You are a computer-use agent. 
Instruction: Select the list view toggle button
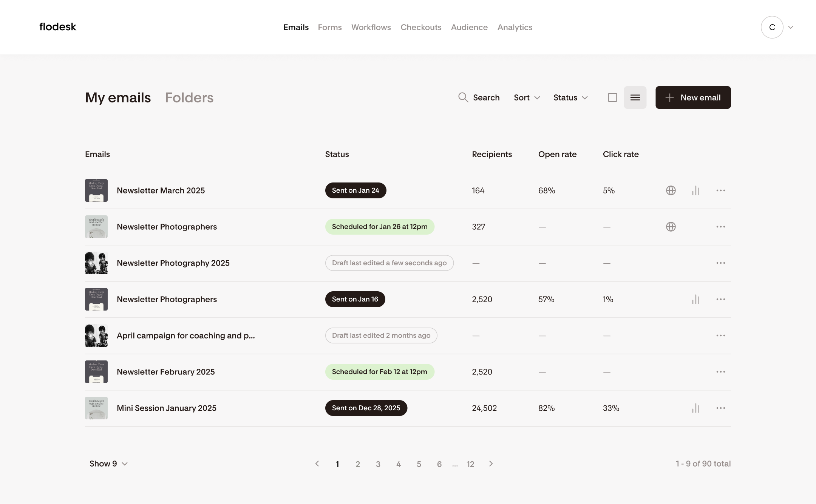[x=635, y=97]
